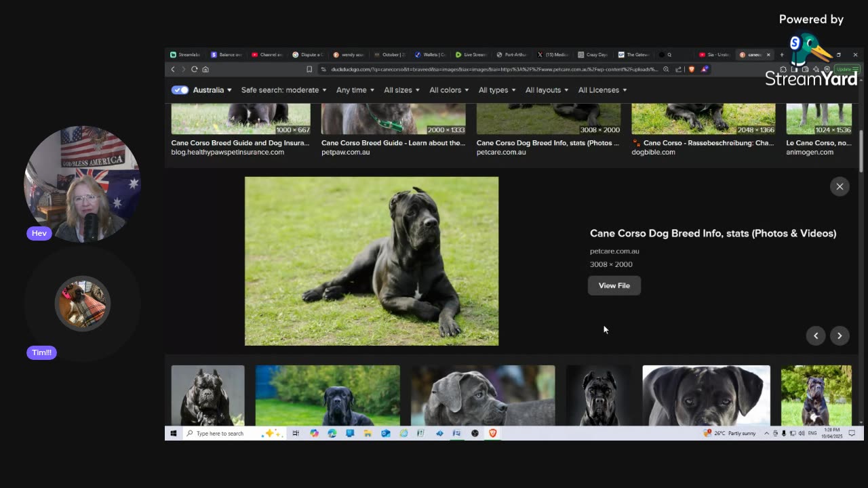Open File Explorer from the taskbar
The image size is (868, 488).
click(368, 433)
